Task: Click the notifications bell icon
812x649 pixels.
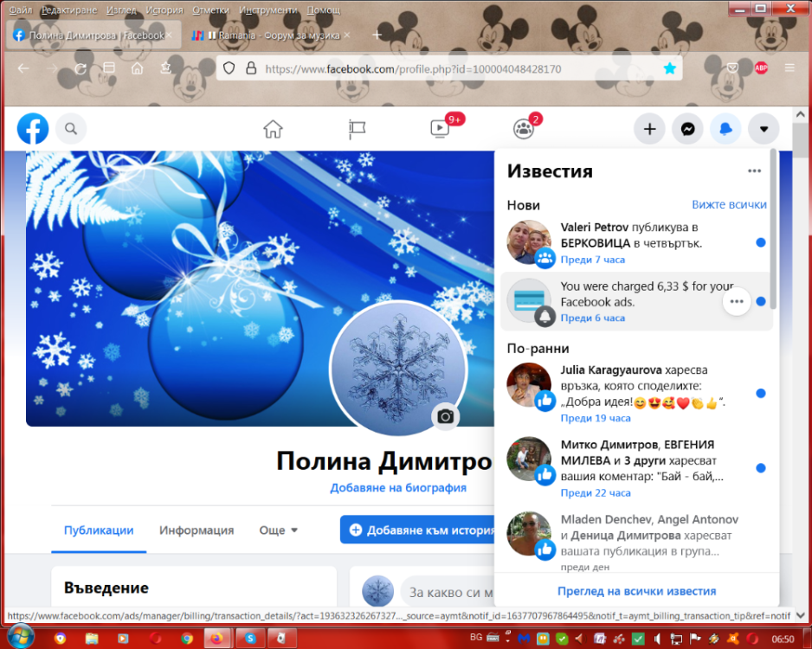Action: [x=725, y=129]
